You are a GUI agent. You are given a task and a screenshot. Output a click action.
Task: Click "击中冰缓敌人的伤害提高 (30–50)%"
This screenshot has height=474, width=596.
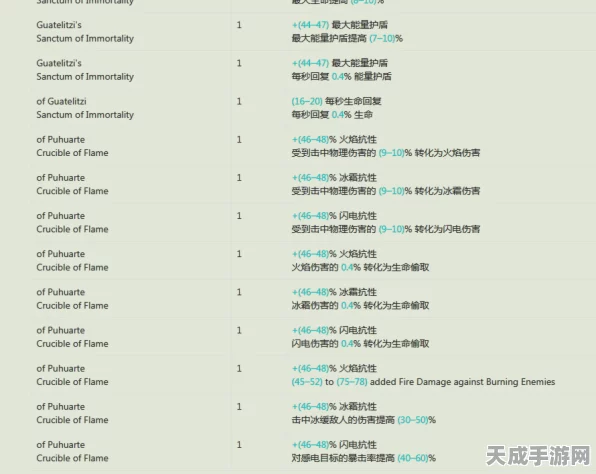(x=364, y=420)
